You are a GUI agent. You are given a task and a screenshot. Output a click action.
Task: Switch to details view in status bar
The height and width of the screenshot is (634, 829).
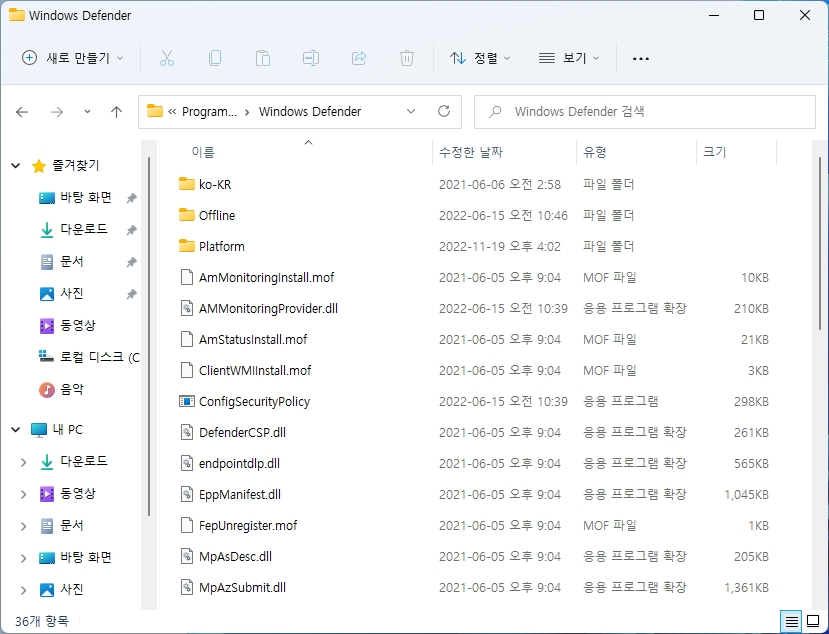point(791,621)
